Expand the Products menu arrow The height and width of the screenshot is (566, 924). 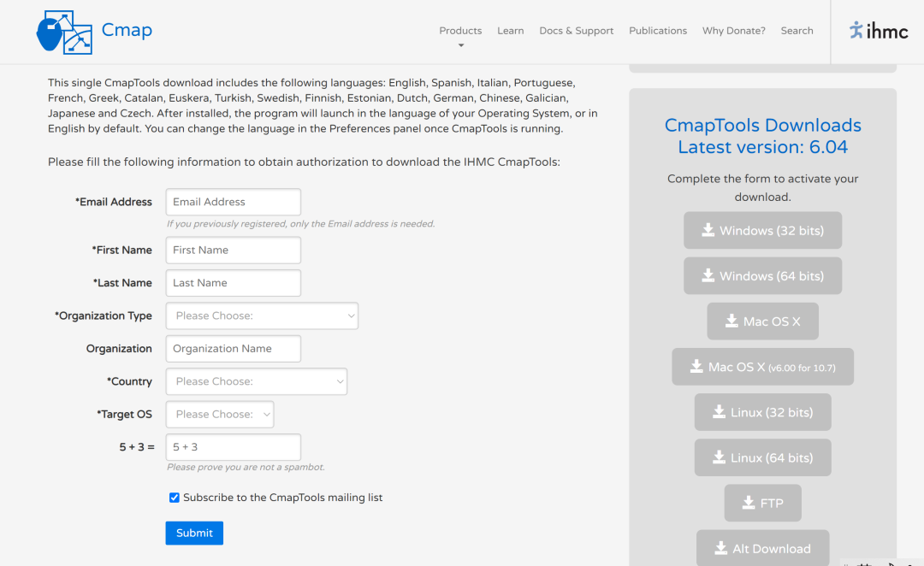coord(461,45)
